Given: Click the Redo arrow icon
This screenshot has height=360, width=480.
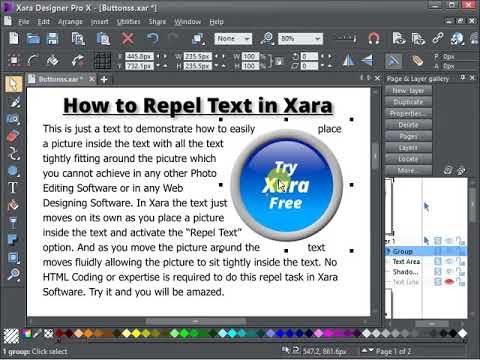Looking at the screenshot, I should [x=173, y=38].
